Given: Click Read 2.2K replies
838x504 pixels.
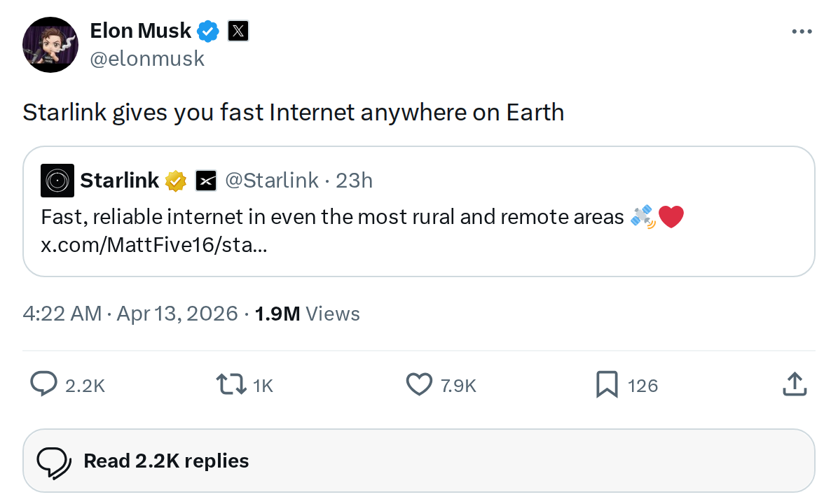Looking at the screenshot, I should click(165, 460).
